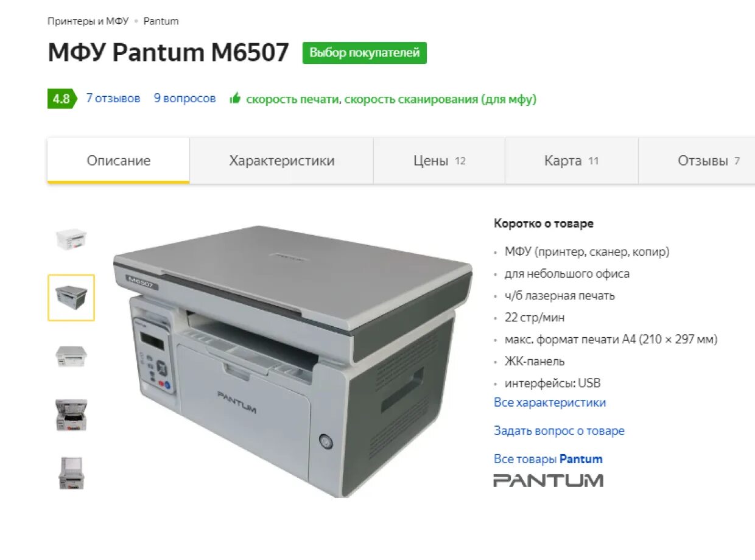Image resolution: width=755 pixels, height=560 pixels.
Task: Open the '7 отзывов' link
Action: tap(113, 98)
